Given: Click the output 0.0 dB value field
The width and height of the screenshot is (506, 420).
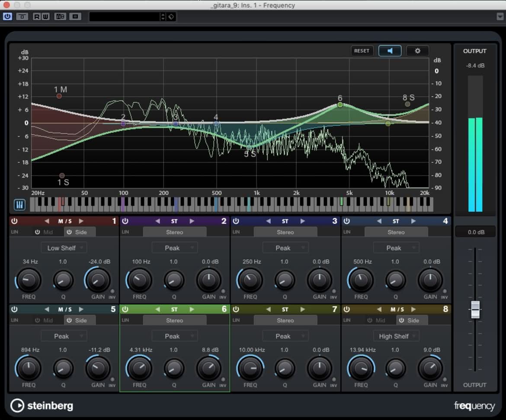Looking at the screenshot, I should click(476, 232).
